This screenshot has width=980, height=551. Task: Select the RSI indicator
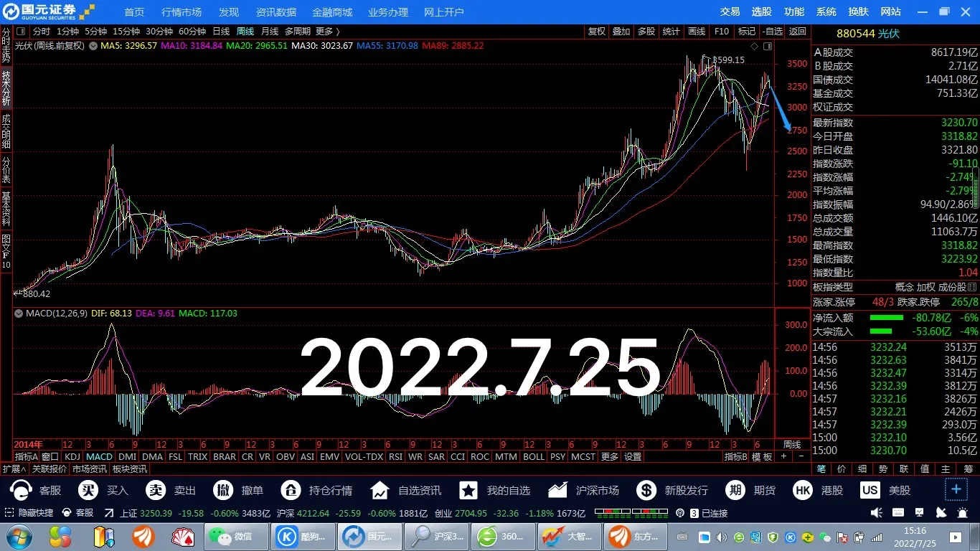pyautogui.click(x=395, y=456)
